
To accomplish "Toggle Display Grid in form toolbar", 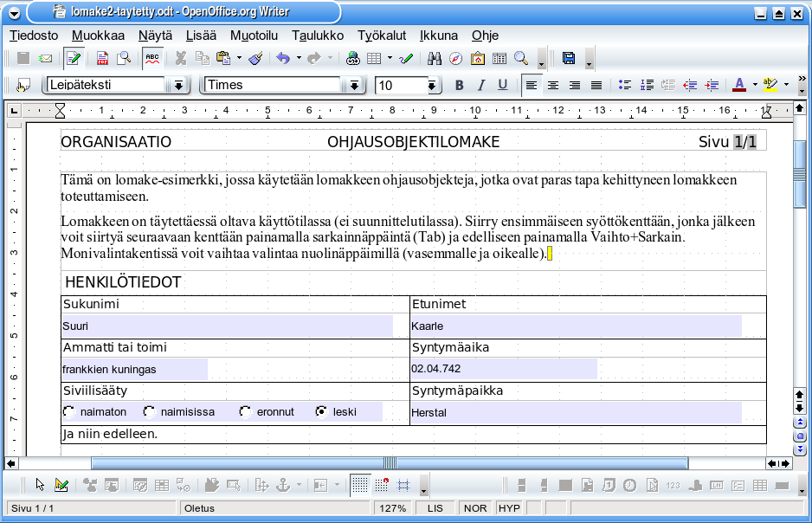I will (x=359, y=485).
